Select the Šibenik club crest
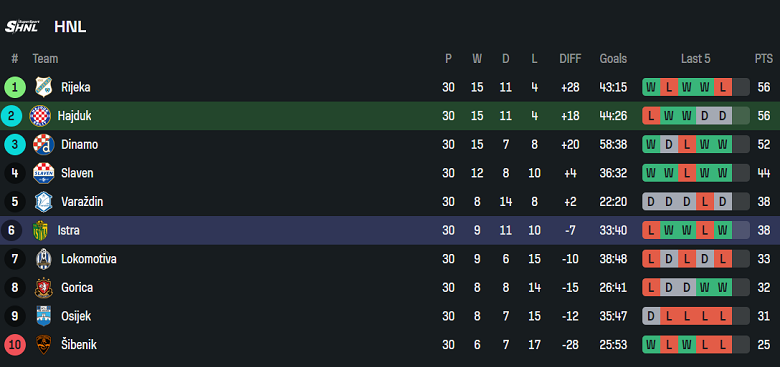The width and height of the screenshot is (780, 367). tap(43, 345)
